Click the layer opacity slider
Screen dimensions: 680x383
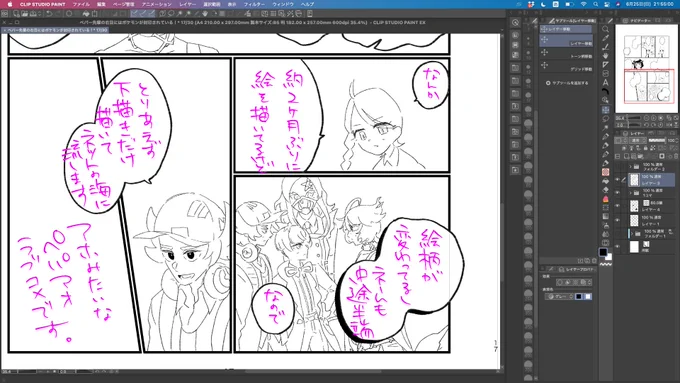tap(657, 141)
